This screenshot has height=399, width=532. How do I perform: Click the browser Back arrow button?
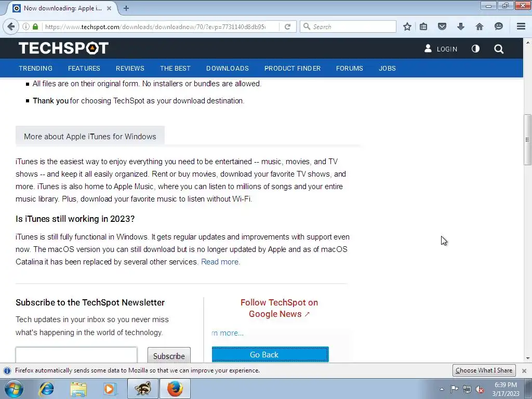click(11, 26)
